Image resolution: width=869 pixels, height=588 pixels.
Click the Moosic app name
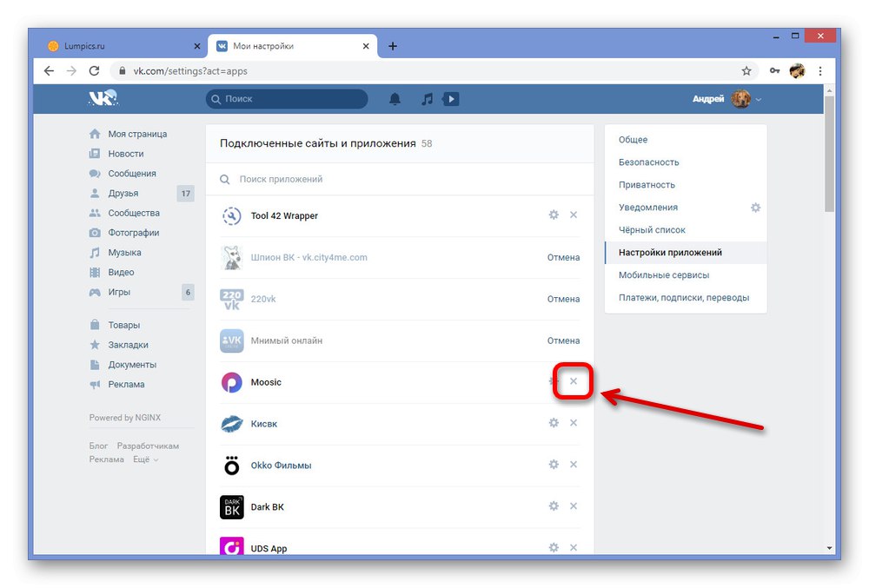click(x=266, y=382)
